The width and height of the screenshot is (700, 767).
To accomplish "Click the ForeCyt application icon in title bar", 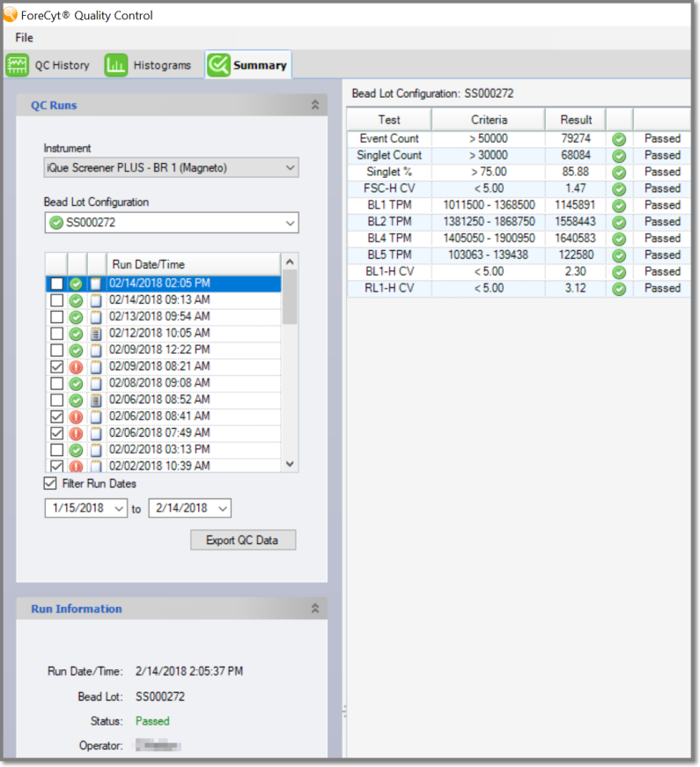I will (x=10, y=15).
